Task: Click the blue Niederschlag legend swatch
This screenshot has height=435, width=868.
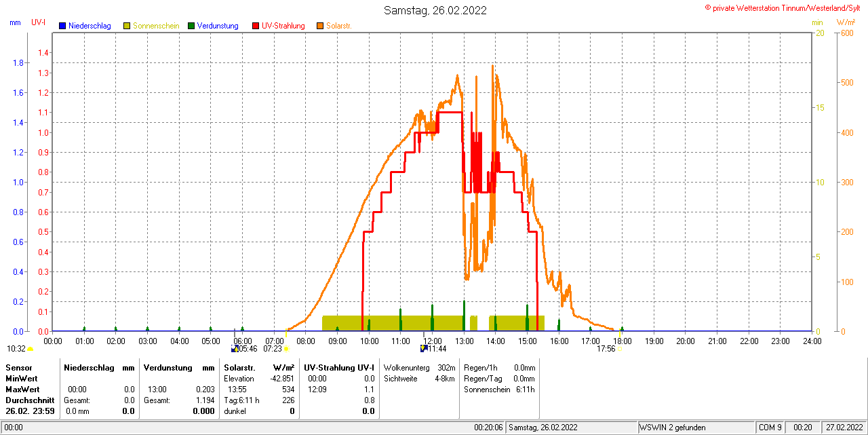Action: tap(62, 26)
